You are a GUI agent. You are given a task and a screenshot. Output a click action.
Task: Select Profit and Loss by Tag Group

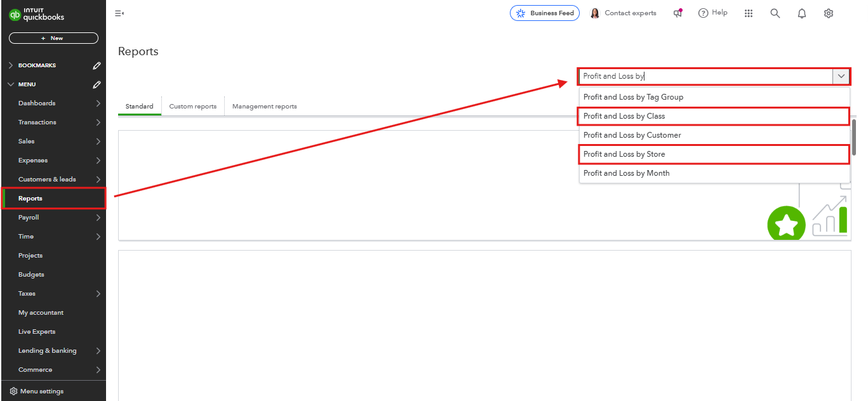714,97
